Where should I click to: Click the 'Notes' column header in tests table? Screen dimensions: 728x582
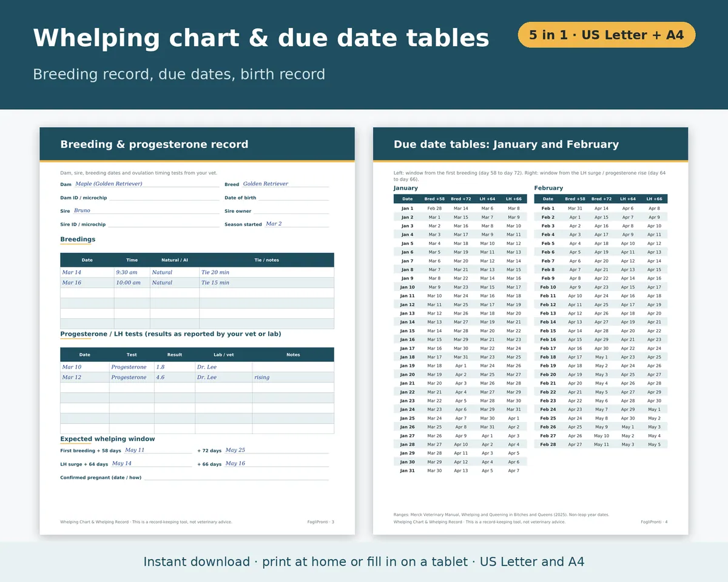293,355
